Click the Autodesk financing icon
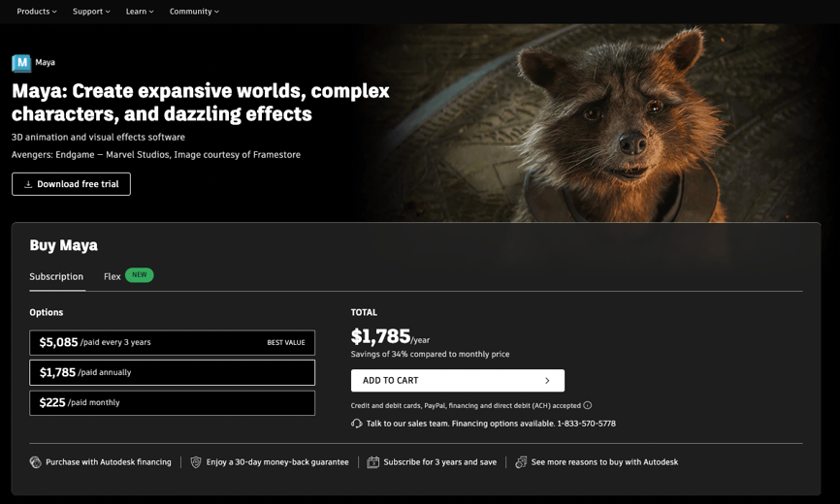 (35, 462)
